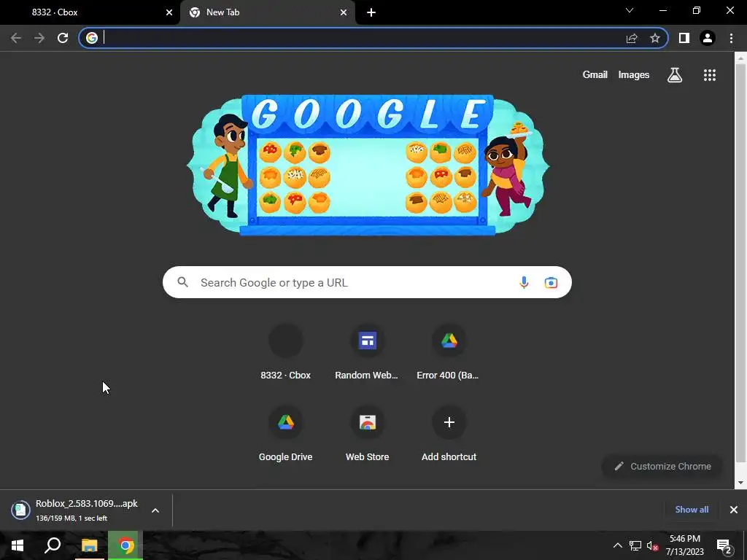Click the muted volume tray icon
The width and height of the screenshot is (747, 560).
[653, 545]
